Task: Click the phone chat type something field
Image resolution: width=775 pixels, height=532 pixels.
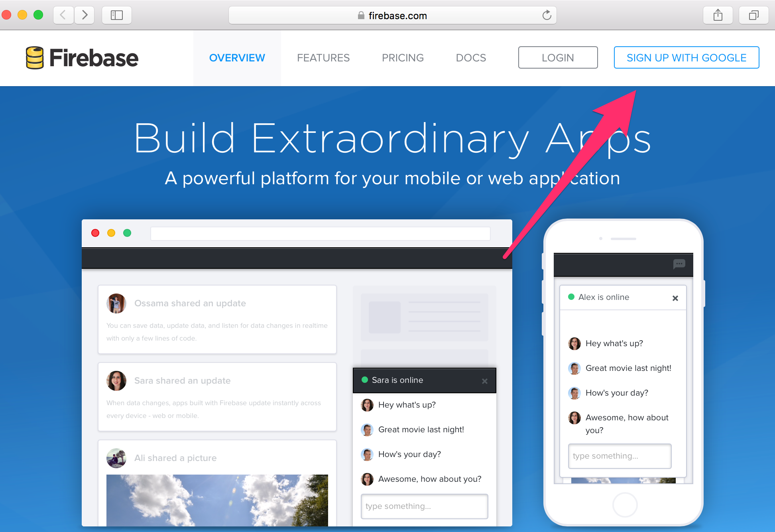Action: [620, 456]
